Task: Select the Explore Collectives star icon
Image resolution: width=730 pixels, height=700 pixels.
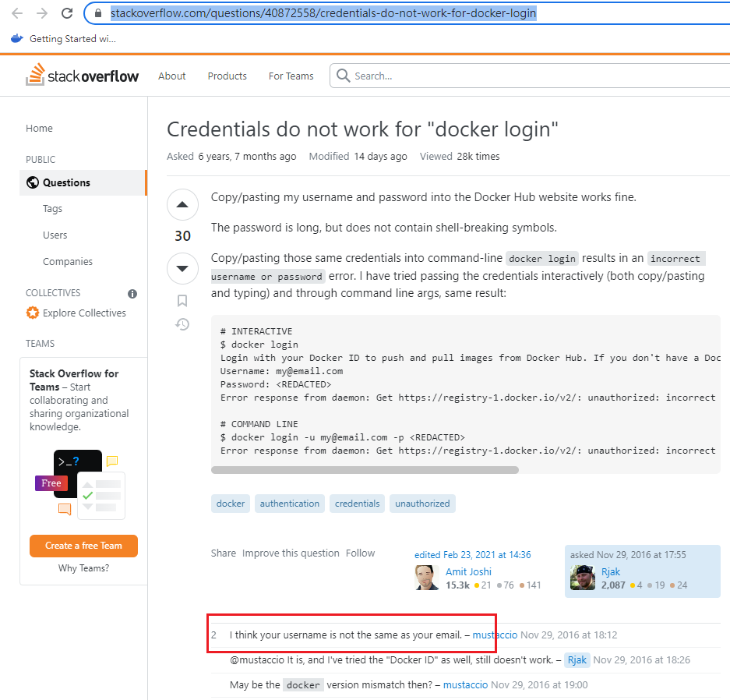Action: pyautogui.click(x=33, y=313)
